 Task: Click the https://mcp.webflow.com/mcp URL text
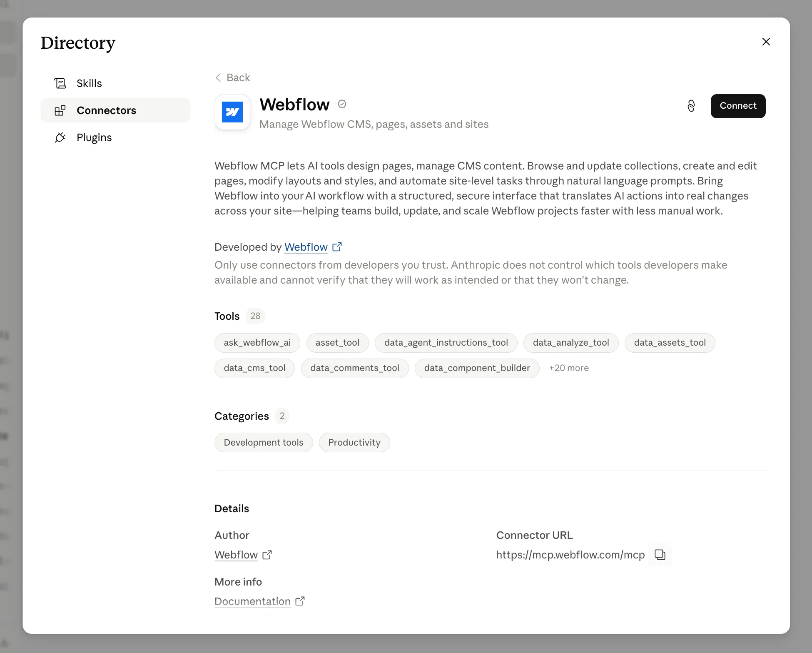(570, 555)
